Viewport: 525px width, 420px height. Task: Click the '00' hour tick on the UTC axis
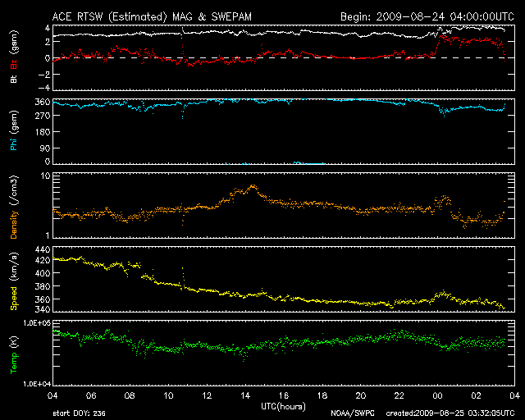[437, 396]
